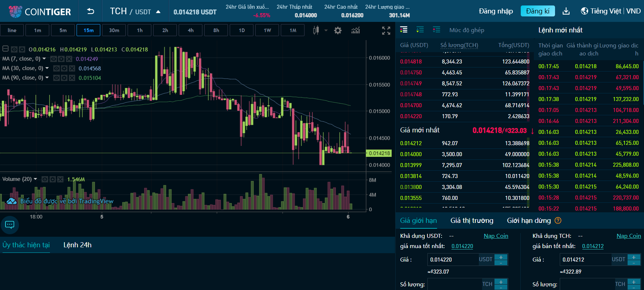
Task: Open the MA (30, close, 0) settings gear
Action: pyautogui.click(x=64, y=68)
